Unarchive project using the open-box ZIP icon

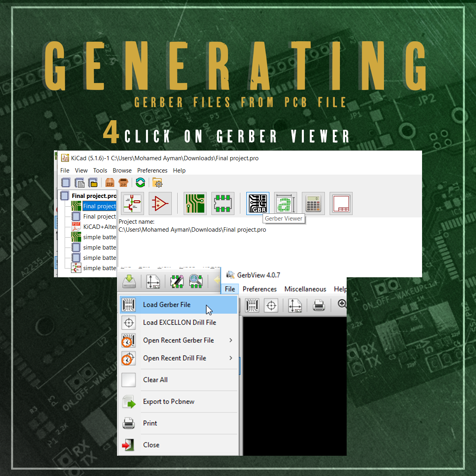pyautogui.click(x=123, y=182)
